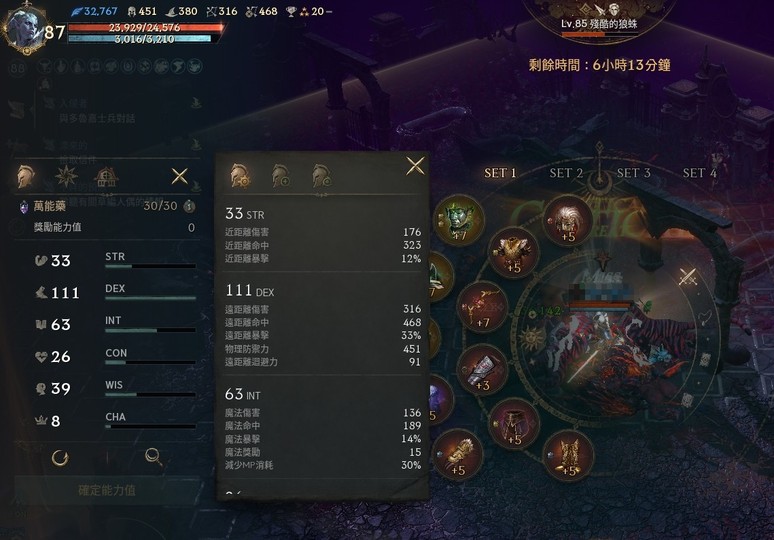Click the reset stats circular arrow icon
Screen dimensions: 774x540
pyautogui.click(x=60, y=458)
